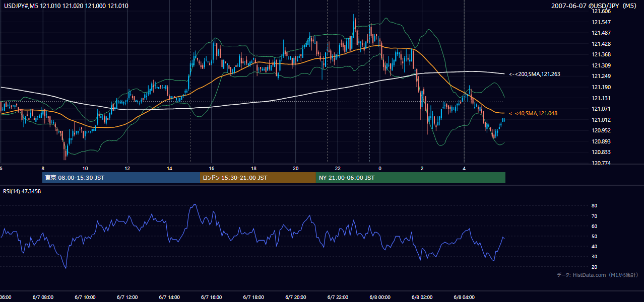Click price axis value 121.547
Viewport: 644px width, 302px height.
(x=601, y=22)
